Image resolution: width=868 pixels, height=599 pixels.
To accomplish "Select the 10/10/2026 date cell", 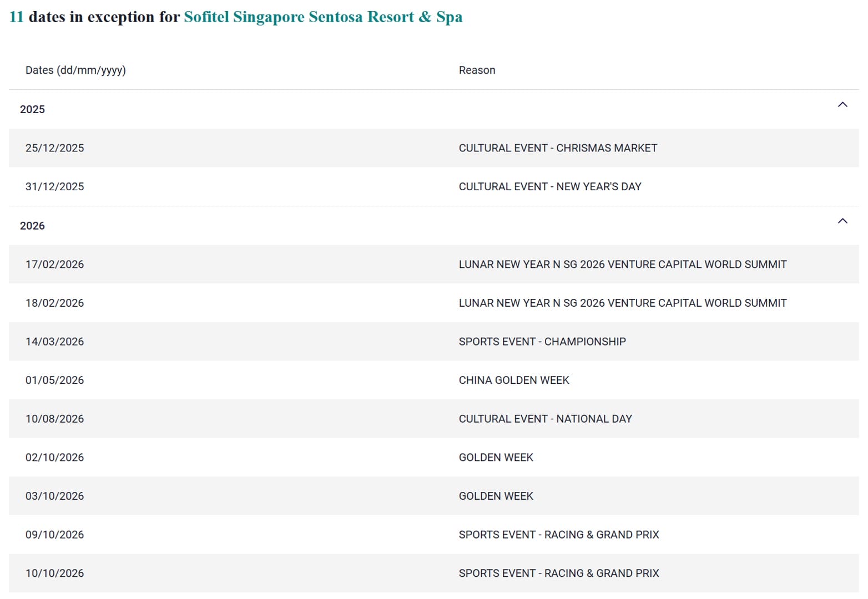I will click(54, 573).
